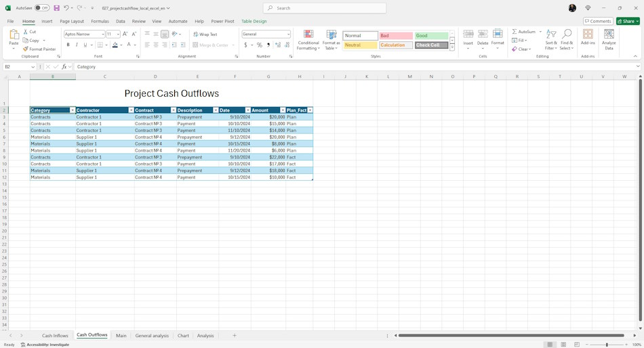Click Accessibility: Investigate in status bar
Image resolution: width=644 pixels, height=348 pixels.
pyautogui.click(x=45, y=345)
